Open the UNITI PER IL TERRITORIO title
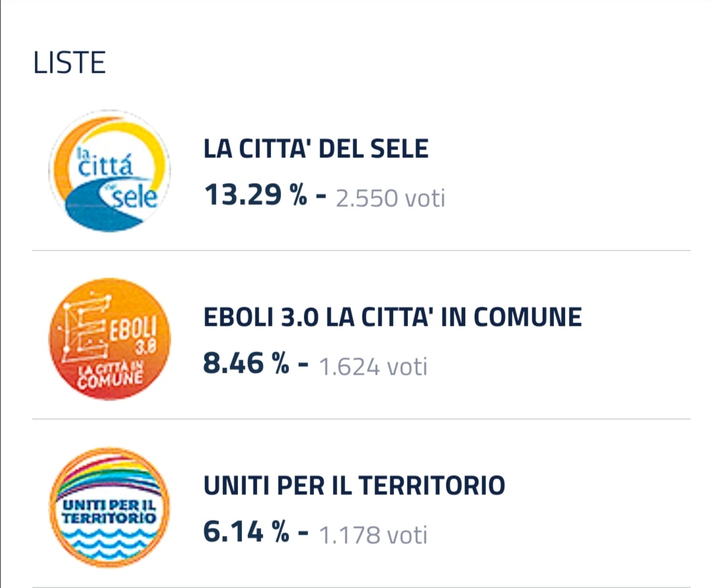Image resolution: width=714 pixels, height=588 pixels. [x=354, y=486]
